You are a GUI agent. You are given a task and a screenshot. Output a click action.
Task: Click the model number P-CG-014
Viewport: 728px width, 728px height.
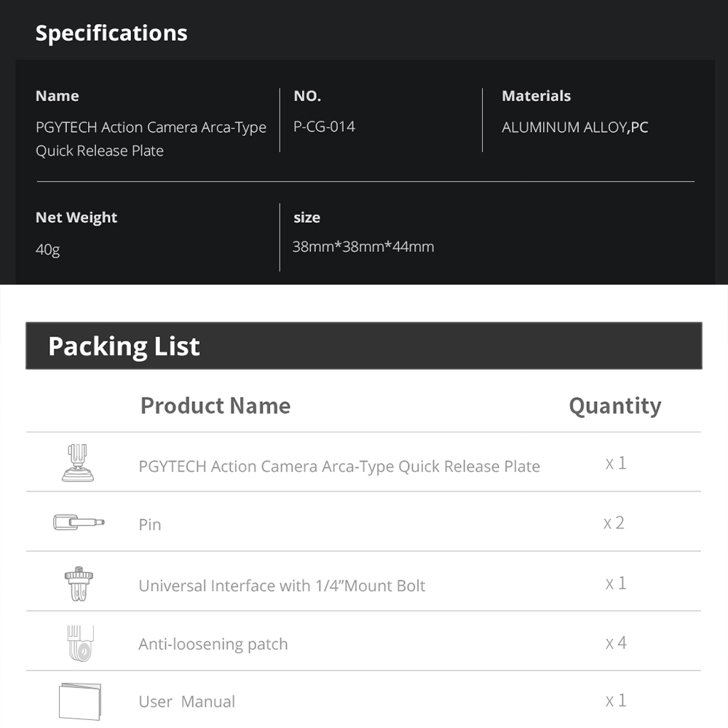324,127
